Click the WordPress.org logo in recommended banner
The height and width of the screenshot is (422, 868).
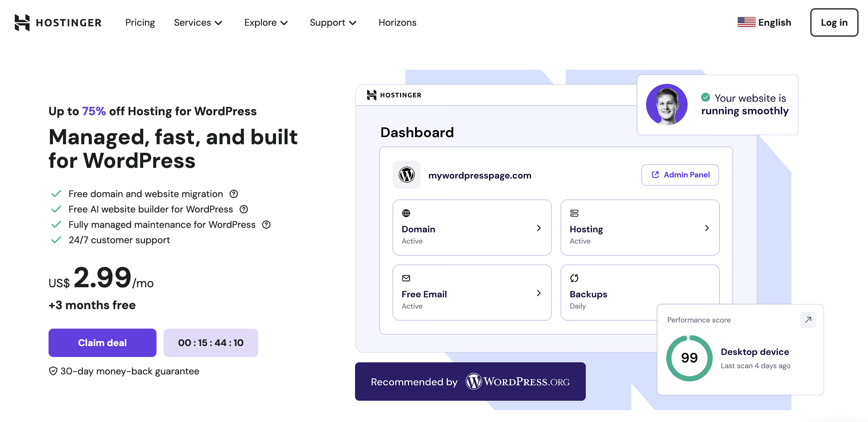[517, 382]
